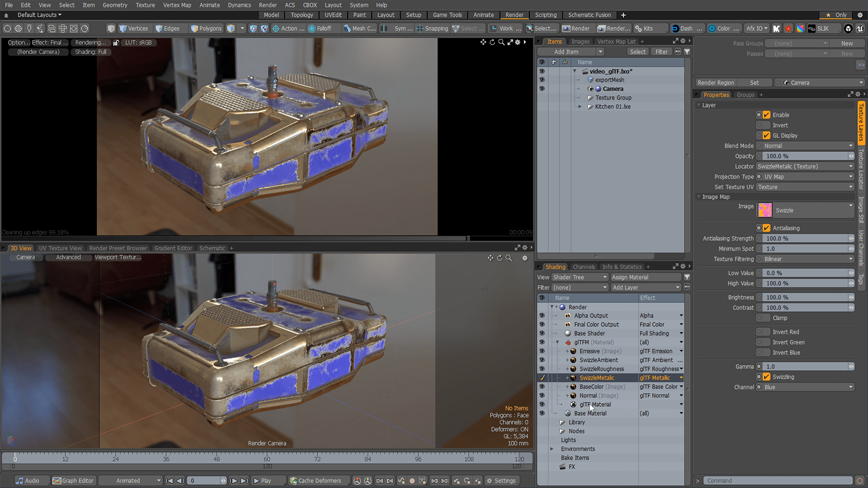868x488 pixels.
Task: Disable the GL Display checkbox
Action: [x=765, y=135]
